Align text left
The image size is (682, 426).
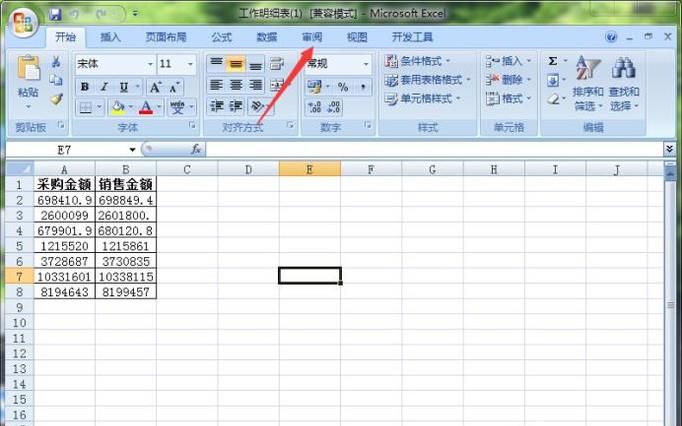[x=216, y=85]
